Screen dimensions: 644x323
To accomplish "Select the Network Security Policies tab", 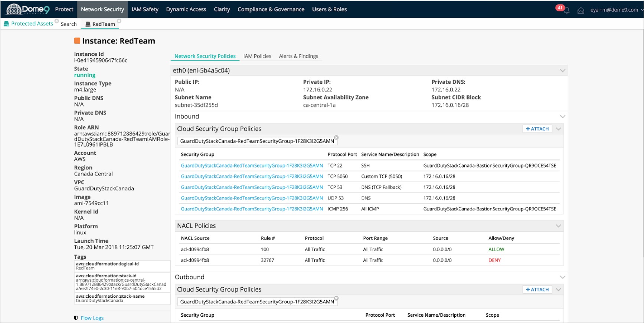I will [205, 56].
